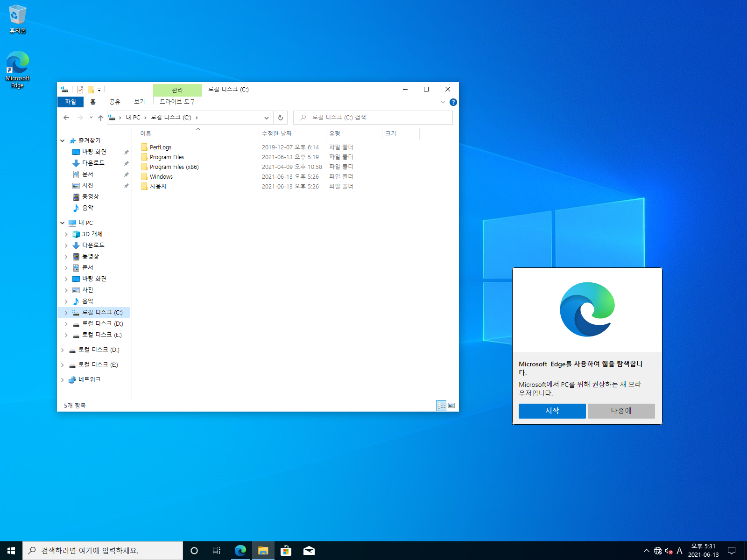This screenshot has height=560, width=747.
Task: Click the 로컬 디스크 (C:) search box
Action: 373,118
